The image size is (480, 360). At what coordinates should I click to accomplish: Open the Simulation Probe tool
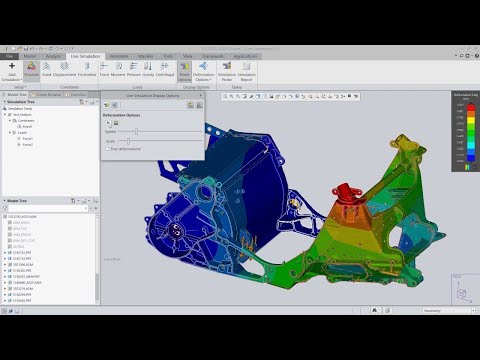click(227, 72)
